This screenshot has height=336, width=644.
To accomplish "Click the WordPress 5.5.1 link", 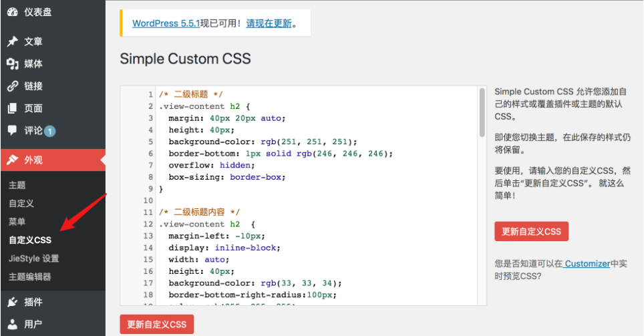I will coord(166,23).
